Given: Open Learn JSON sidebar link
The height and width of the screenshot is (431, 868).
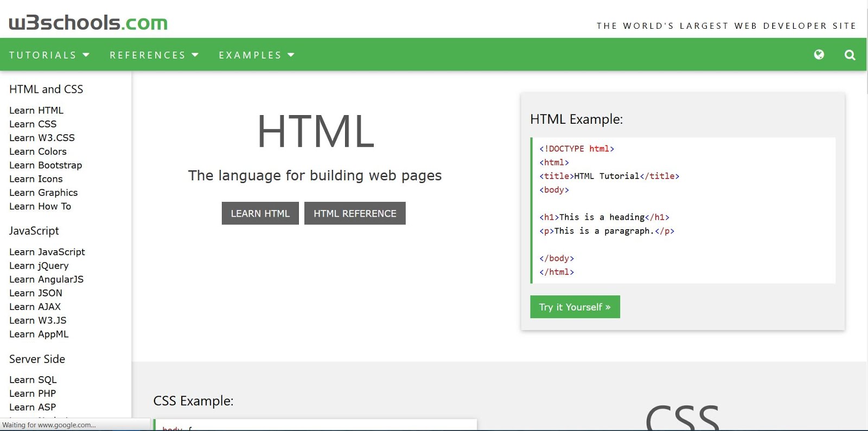Looking at the screenshot, I should point(36,293).
